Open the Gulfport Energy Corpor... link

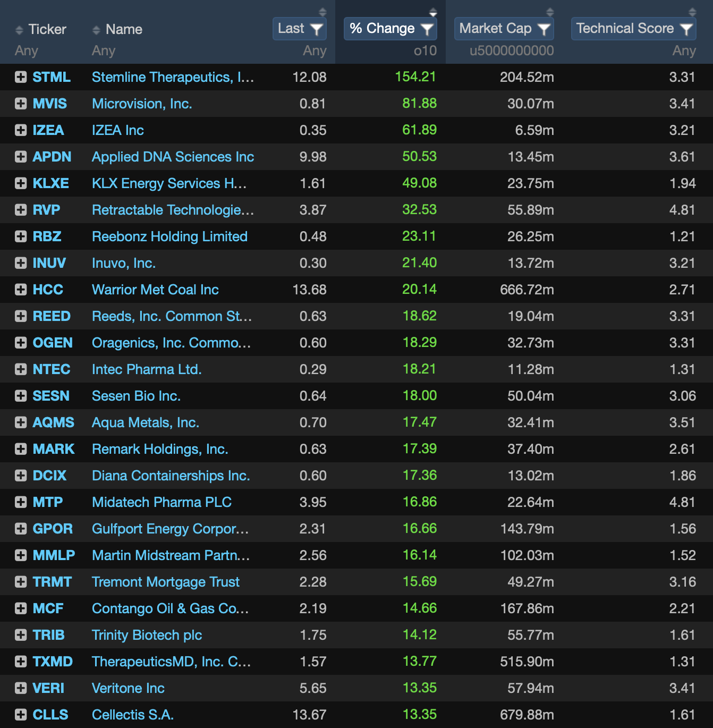170,529
